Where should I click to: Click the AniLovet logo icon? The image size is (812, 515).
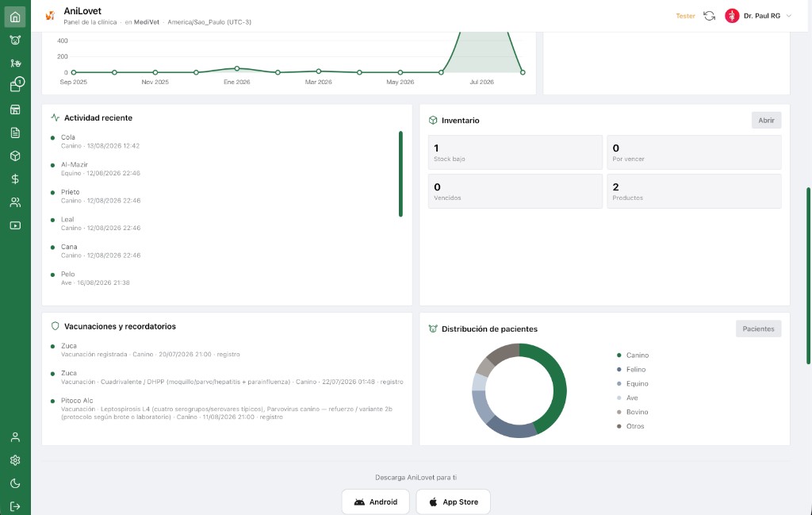(x=50, y=16)
